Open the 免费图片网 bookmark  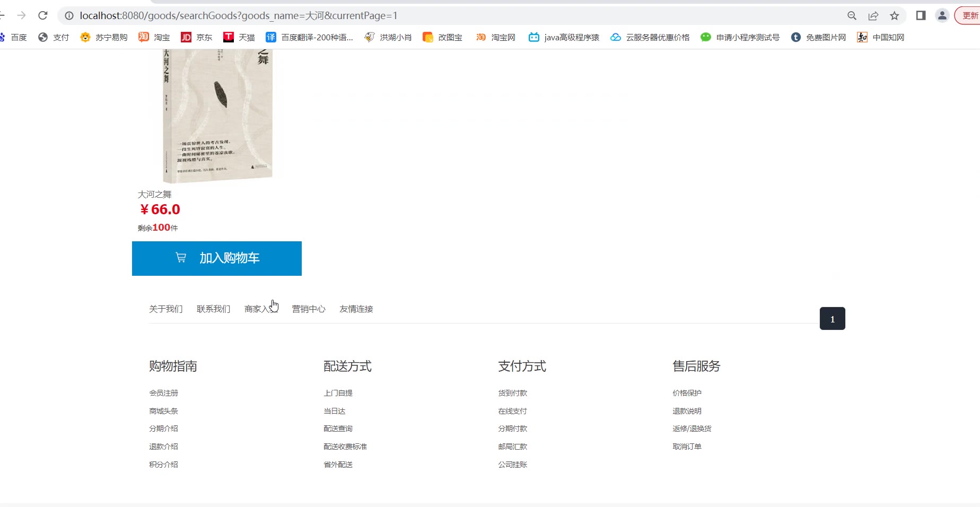tap(818, 37)
